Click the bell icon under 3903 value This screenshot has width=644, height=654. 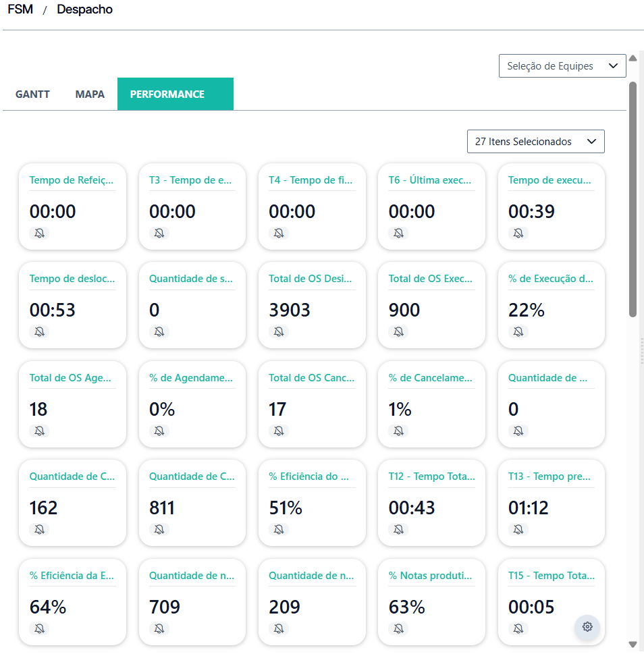(279, 331)
